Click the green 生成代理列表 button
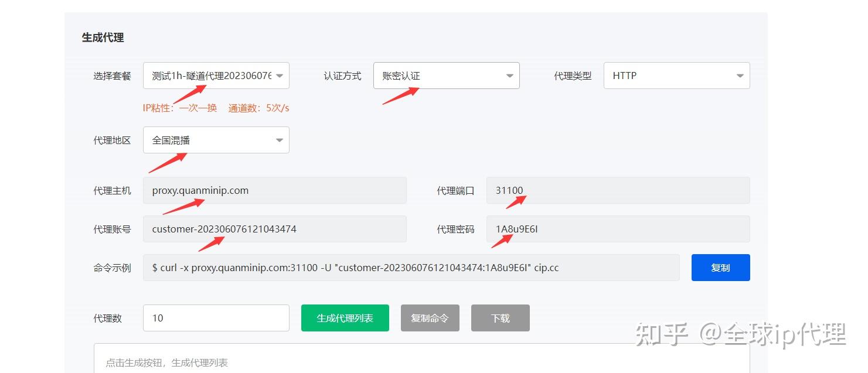868x373 pixels. tap(345, 317)
